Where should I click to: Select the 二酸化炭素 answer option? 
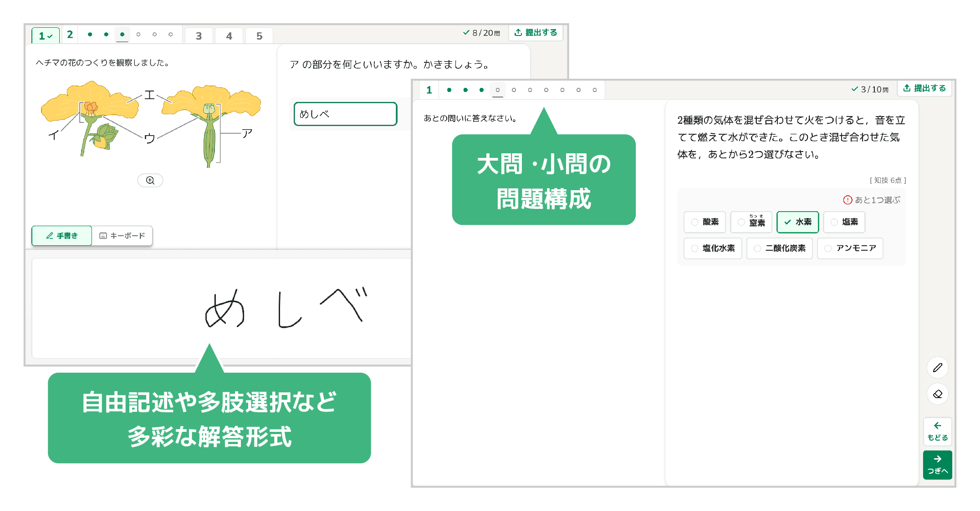tap(779, 248)
